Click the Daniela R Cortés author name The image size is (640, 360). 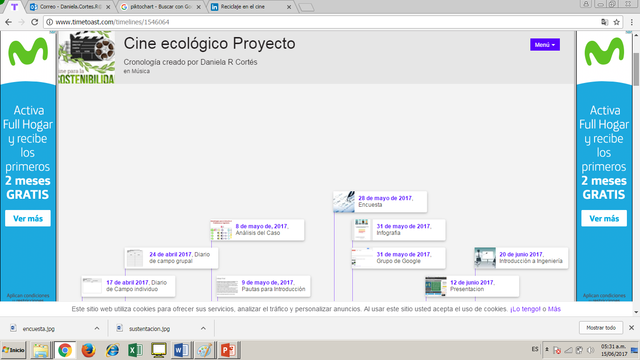(x=229, y=62)
